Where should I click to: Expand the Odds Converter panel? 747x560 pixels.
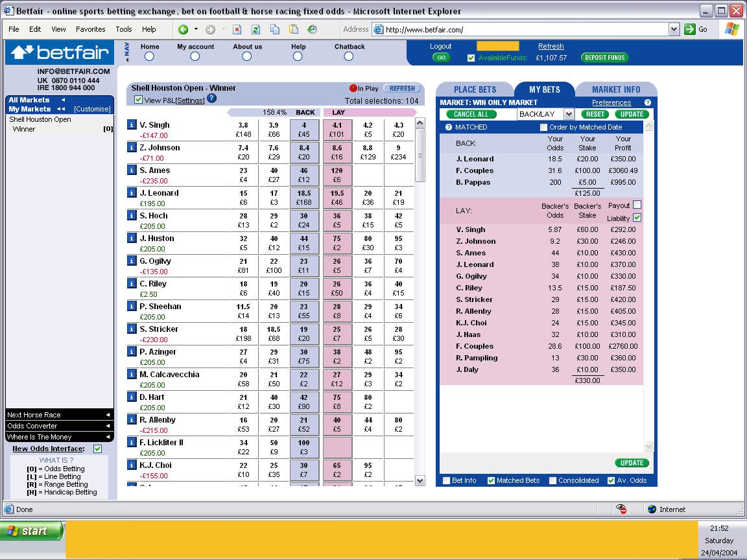click(60, 426)
